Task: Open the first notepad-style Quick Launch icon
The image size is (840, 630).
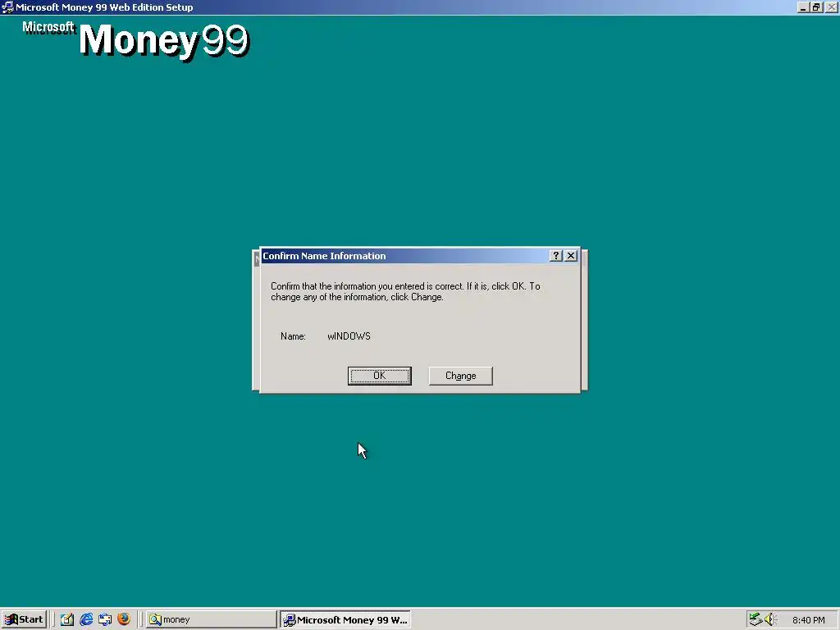Action: (x=67, y=619)
